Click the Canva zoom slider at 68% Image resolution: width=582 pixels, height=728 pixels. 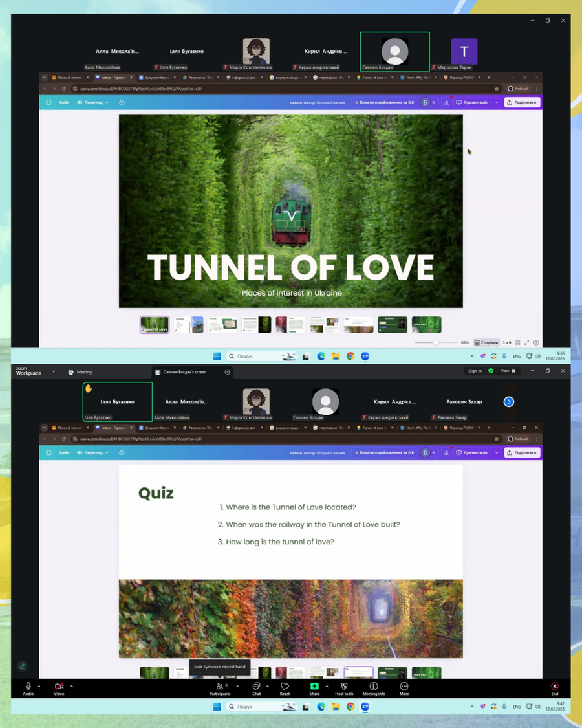point(436,342)
